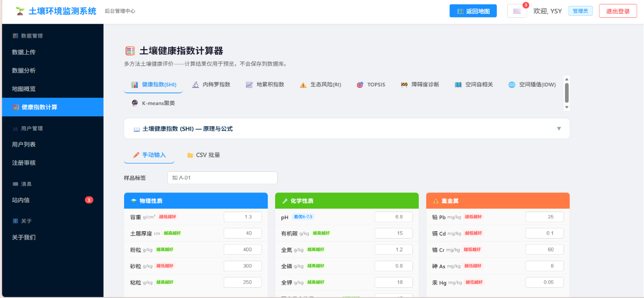This screenshot has width=644, height=298.
Task: Click the tab bar scroll down arrow
Action: [567, 107]
